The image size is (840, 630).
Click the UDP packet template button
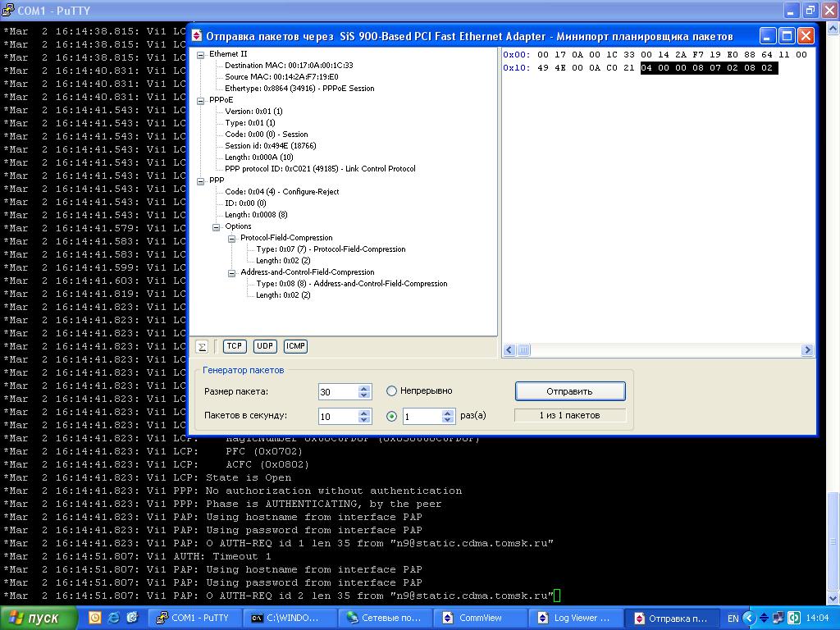(265, 346)
